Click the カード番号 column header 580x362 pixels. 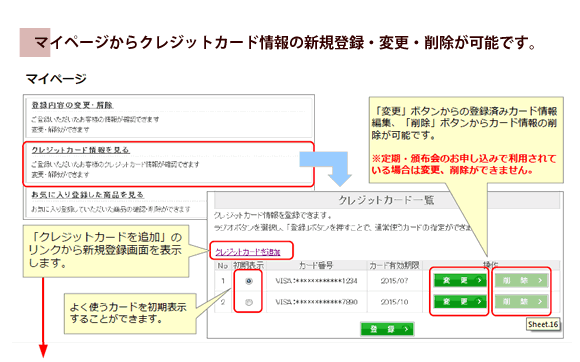pyautogui.click(x=316, y=265)
